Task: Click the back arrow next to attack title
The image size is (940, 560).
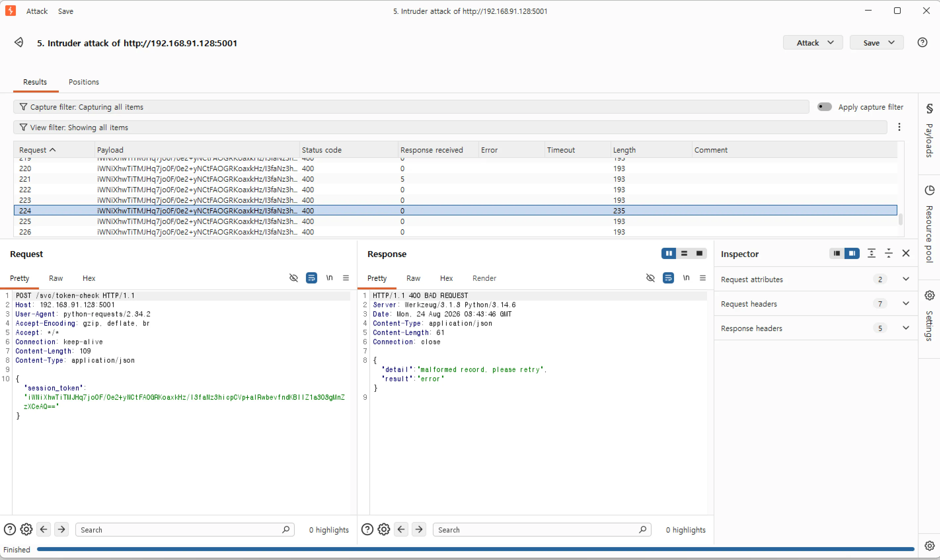Action: pyautogui.click(x=19, y=42)
